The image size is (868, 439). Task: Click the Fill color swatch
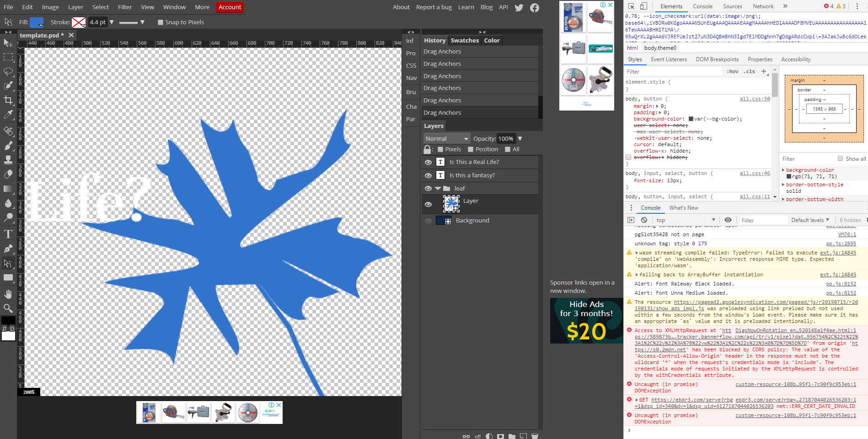click(x=36, y=22)
